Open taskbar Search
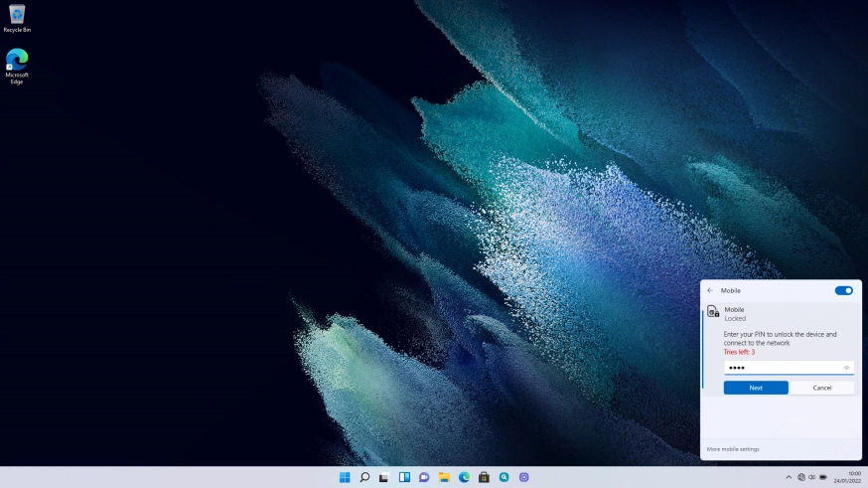Screen dimensions: 868x488 point(364,477)
